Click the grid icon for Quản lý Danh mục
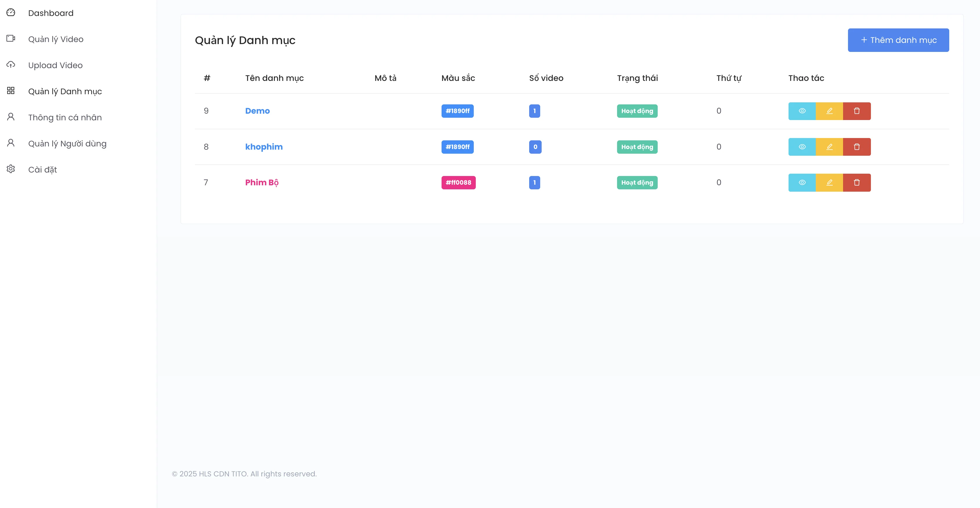The image size is (980, 508). (11, 91)
